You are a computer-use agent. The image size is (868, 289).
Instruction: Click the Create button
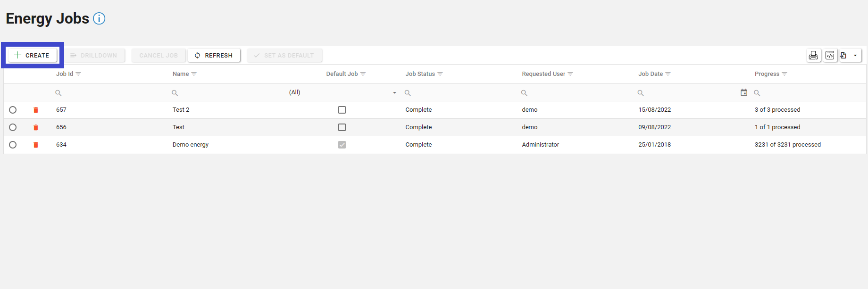point(32,55)
